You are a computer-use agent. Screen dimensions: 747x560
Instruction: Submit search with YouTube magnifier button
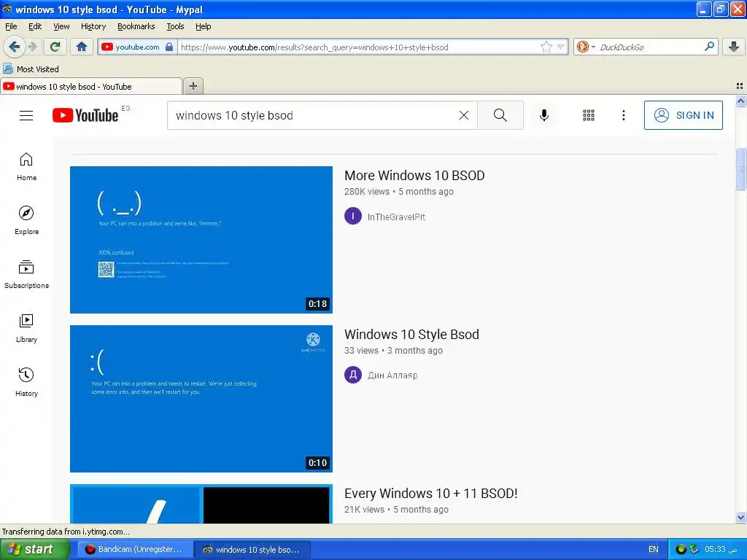(500, 115)
